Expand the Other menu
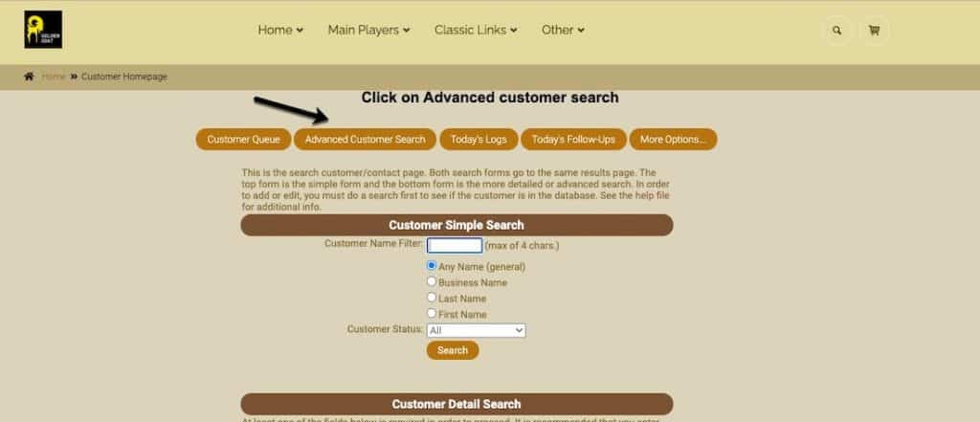This screenshot has height=422, width=980. (563, 30)
